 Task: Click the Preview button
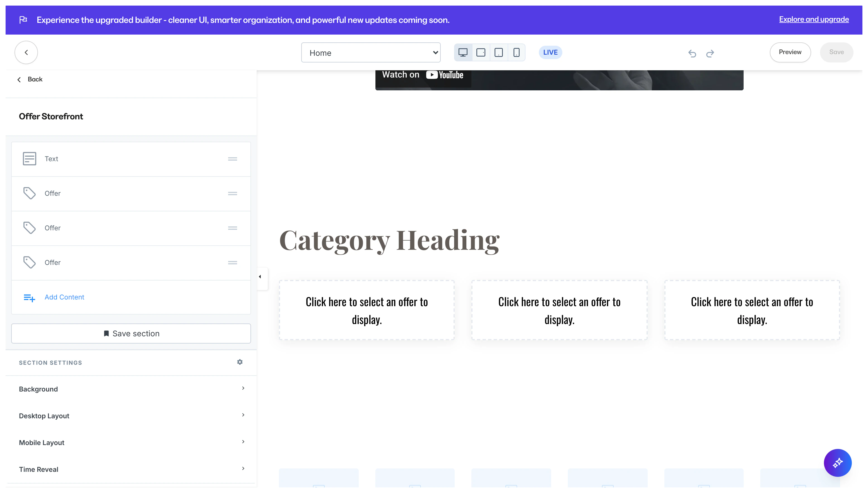[790, 52]
